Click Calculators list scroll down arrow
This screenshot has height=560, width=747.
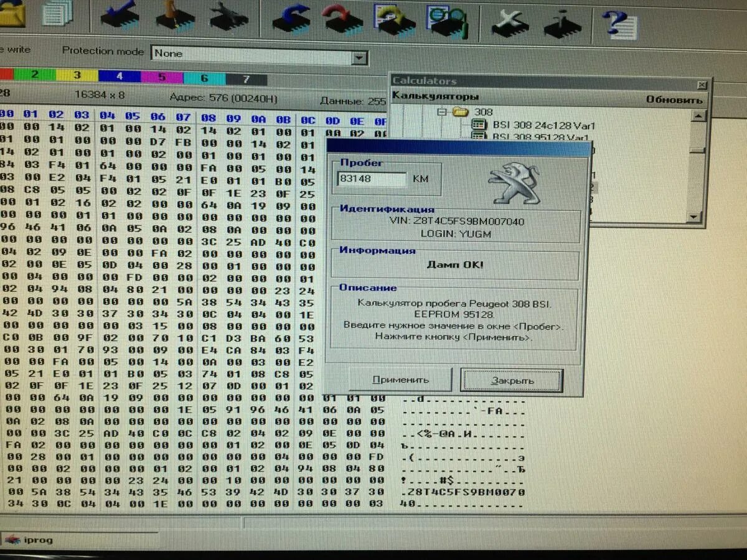(x=695, y=217)
